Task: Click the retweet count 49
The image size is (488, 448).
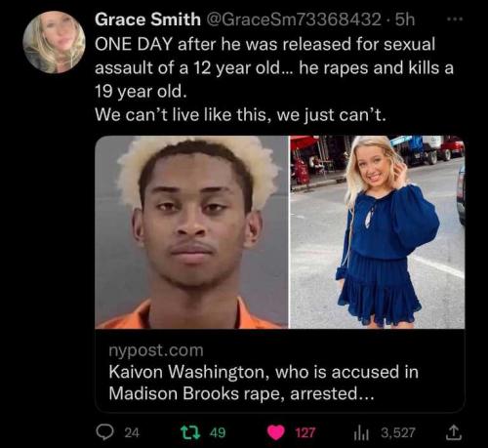Action: click(x=218, y=433)
